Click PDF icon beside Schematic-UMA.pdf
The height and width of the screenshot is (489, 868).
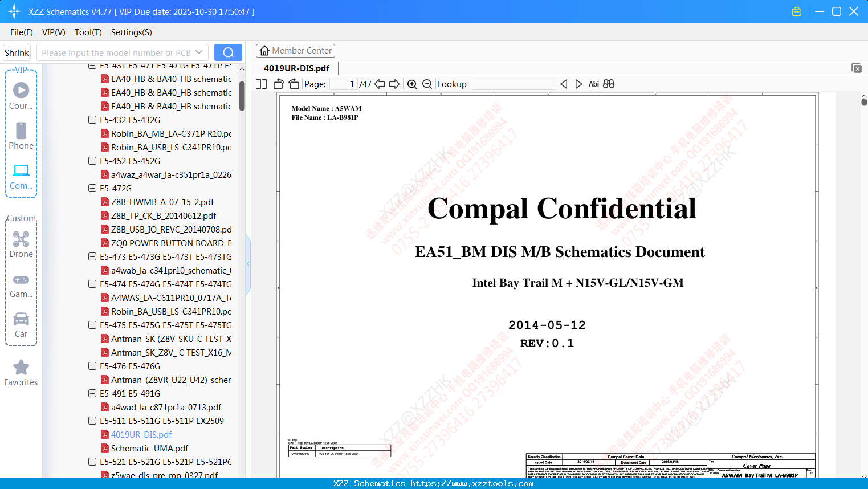click(x=105, y=448)
